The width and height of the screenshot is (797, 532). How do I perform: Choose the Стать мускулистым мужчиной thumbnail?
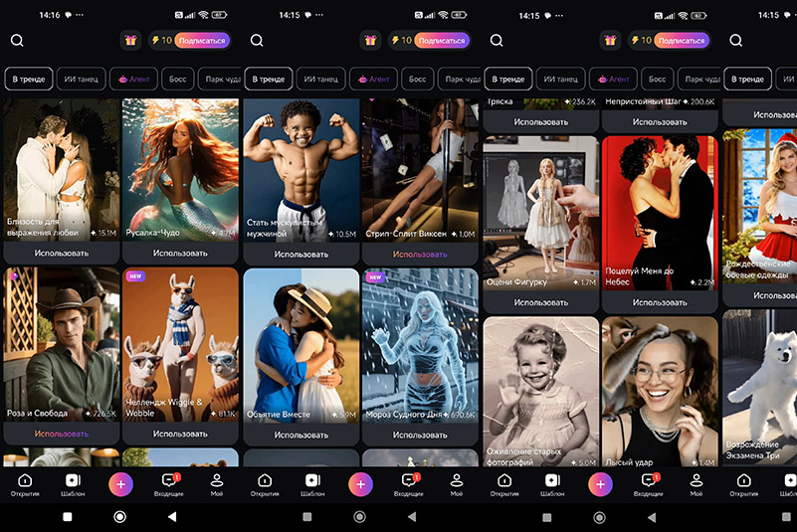pos(300,167)
